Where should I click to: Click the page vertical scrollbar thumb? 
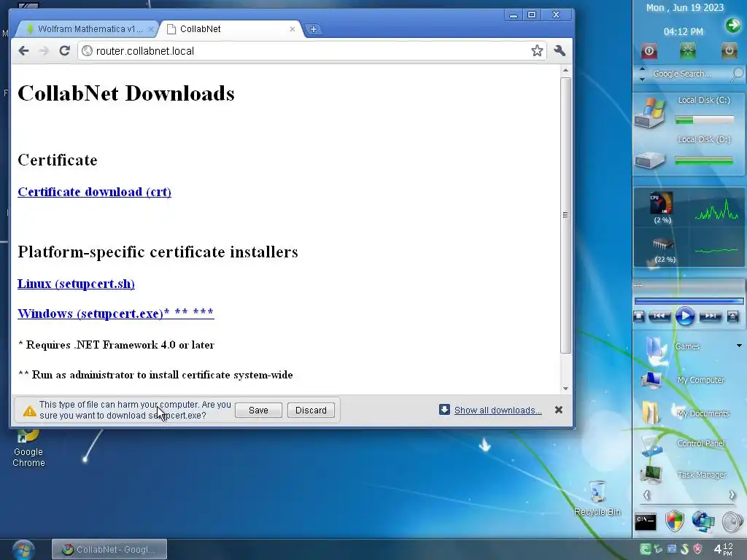click(x=565, y=215)
